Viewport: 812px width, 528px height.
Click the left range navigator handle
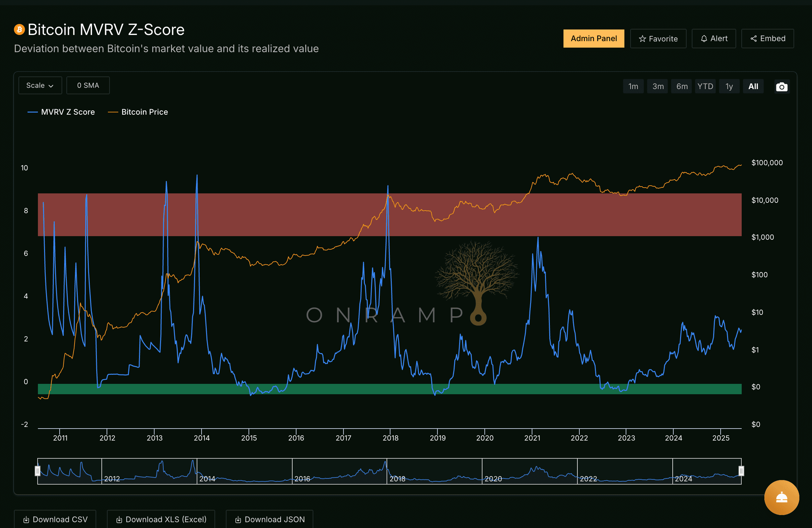[38, 471]
